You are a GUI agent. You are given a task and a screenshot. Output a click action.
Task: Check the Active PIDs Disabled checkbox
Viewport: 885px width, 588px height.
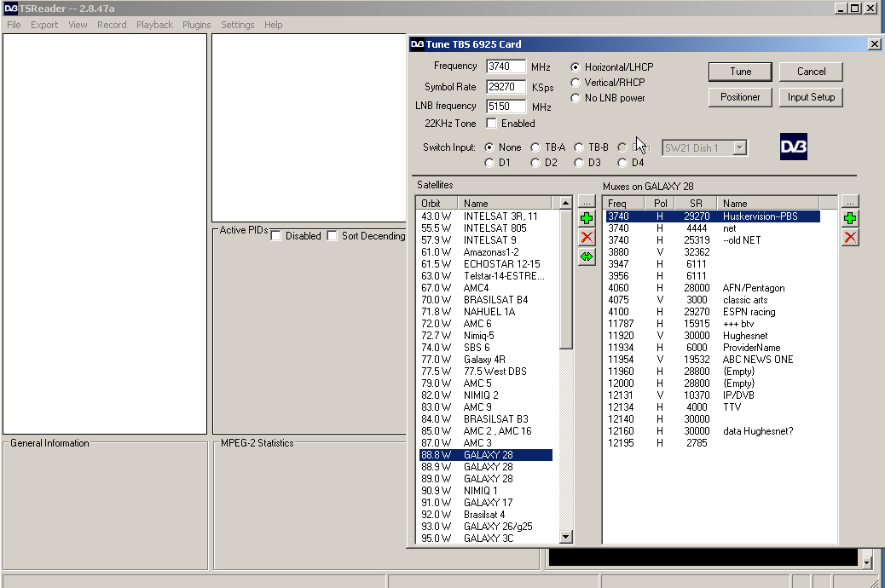(x=275, y=236)
